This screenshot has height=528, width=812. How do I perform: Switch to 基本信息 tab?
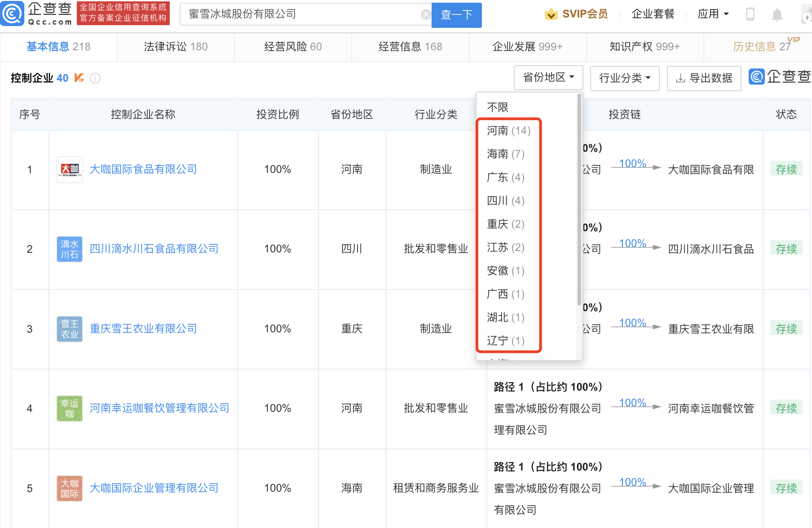[58, 47]
